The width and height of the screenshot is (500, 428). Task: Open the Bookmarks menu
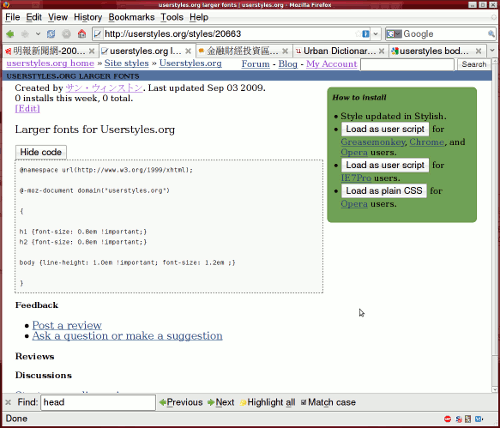click(131, 17)
